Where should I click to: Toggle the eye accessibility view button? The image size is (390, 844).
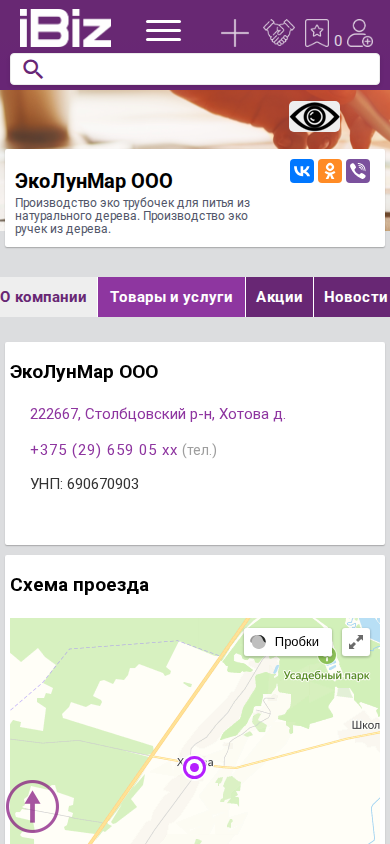click(314, 116)
